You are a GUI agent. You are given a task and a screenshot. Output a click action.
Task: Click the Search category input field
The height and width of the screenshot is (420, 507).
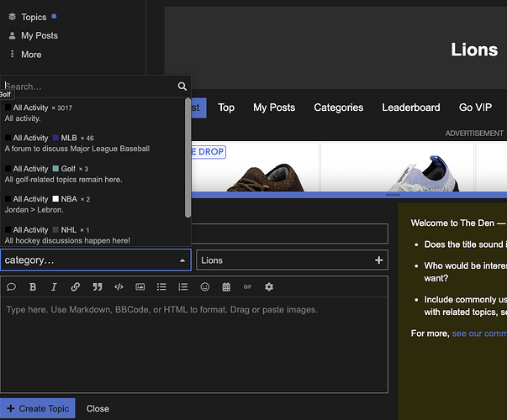pos(89,87)
